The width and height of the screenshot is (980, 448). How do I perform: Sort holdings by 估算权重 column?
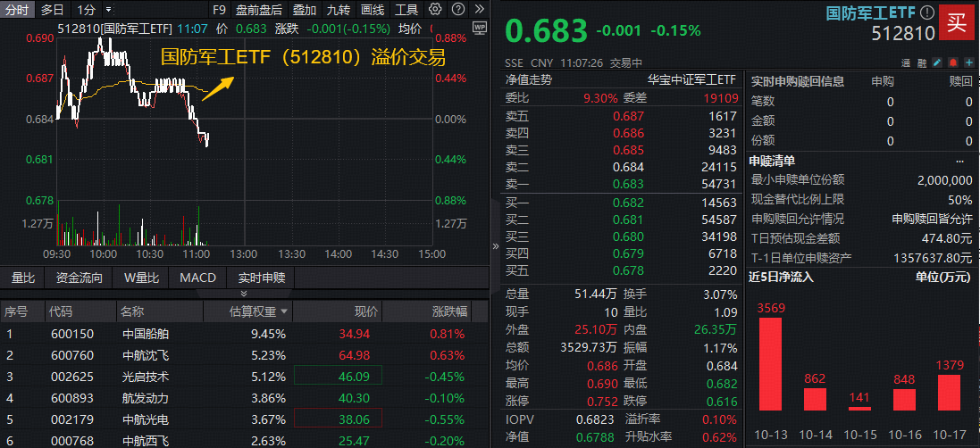pyautogui.click(x=259, y=311)
